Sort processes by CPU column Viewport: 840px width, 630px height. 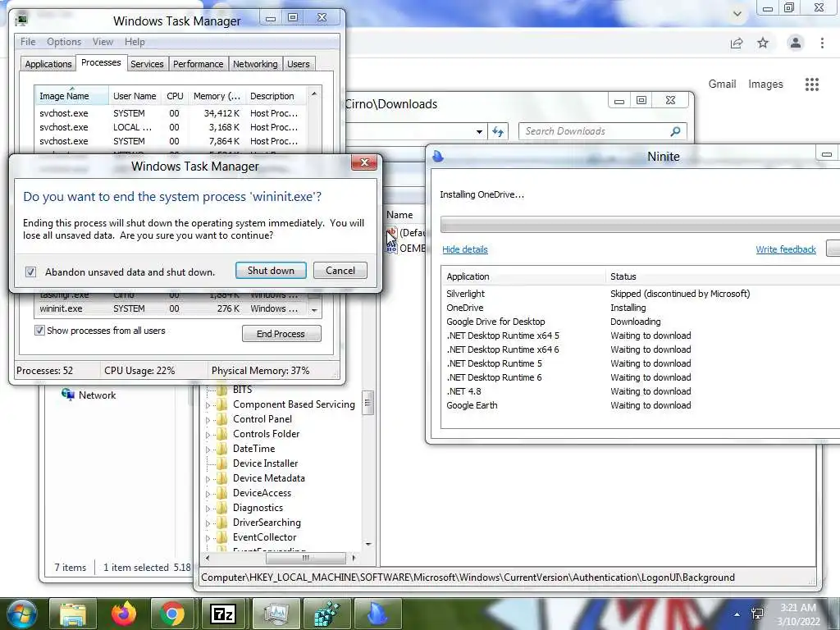click(175, 96)
